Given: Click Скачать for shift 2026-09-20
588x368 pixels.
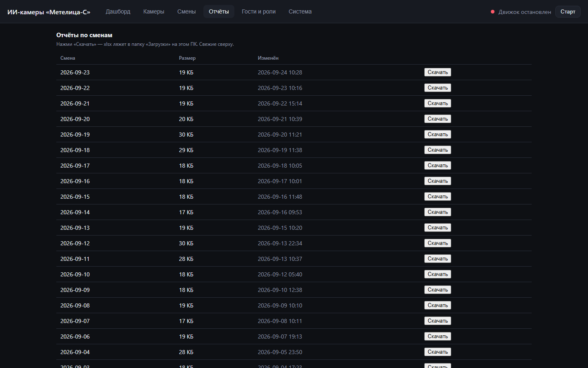Looking at the screenshot, I should point(438,119).
